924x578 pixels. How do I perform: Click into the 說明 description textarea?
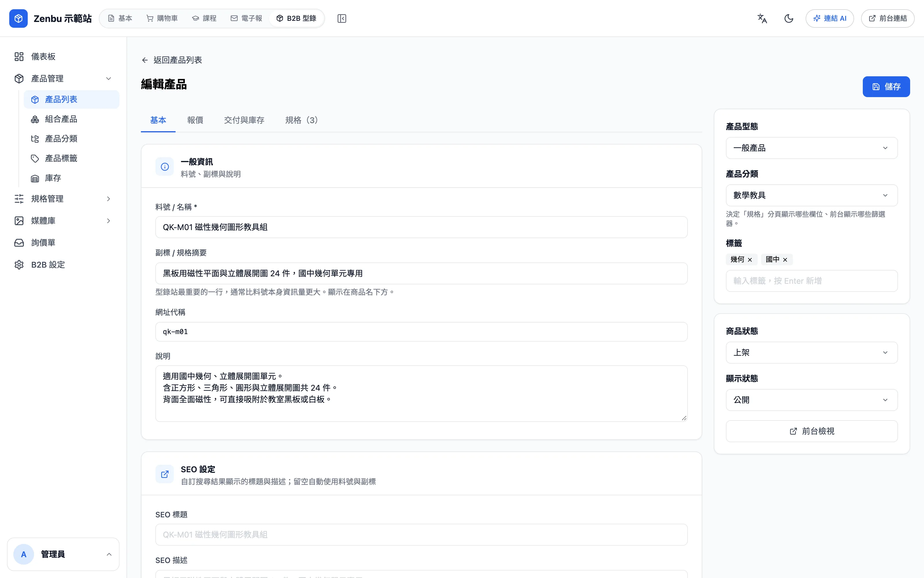421,394
